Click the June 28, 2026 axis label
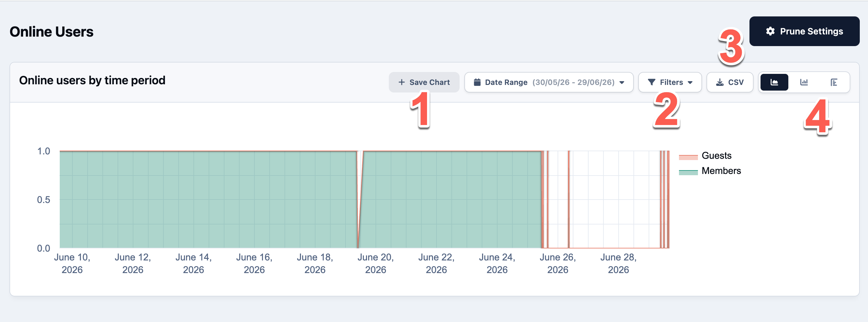868x322 pixels. tap(618, 263)
